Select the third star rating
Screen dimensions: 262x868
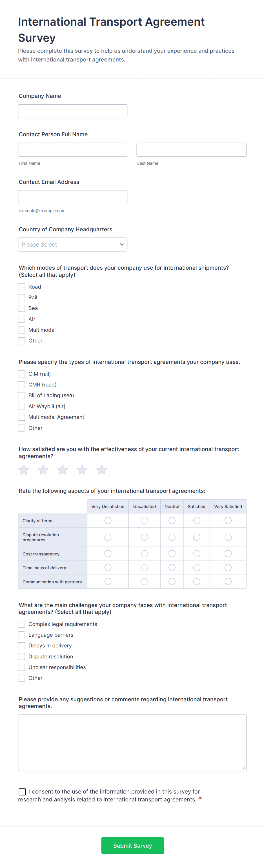point(63,469)
